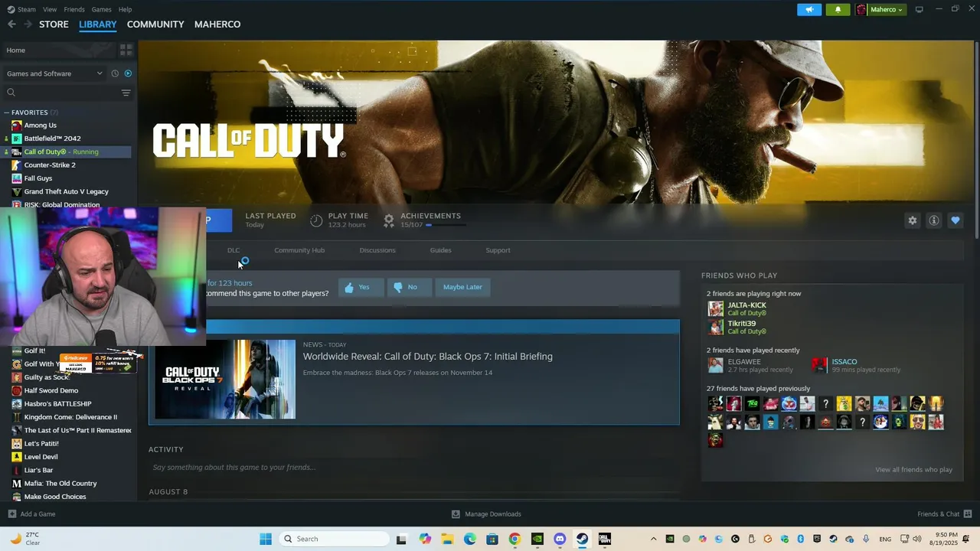This screenshot has height=551, width=980.
Task: Vote thumbs-down No for recommendation
Action: [409, 287]
